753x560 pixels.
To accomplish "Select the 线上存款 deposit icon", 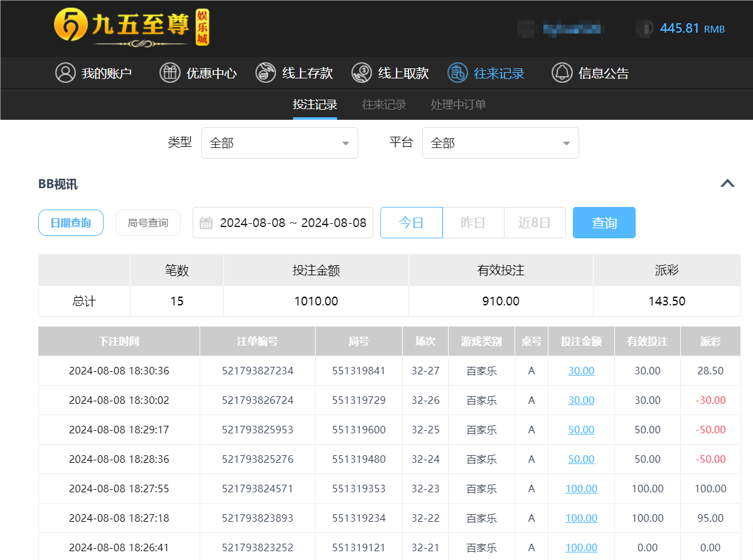I will 265,73.
